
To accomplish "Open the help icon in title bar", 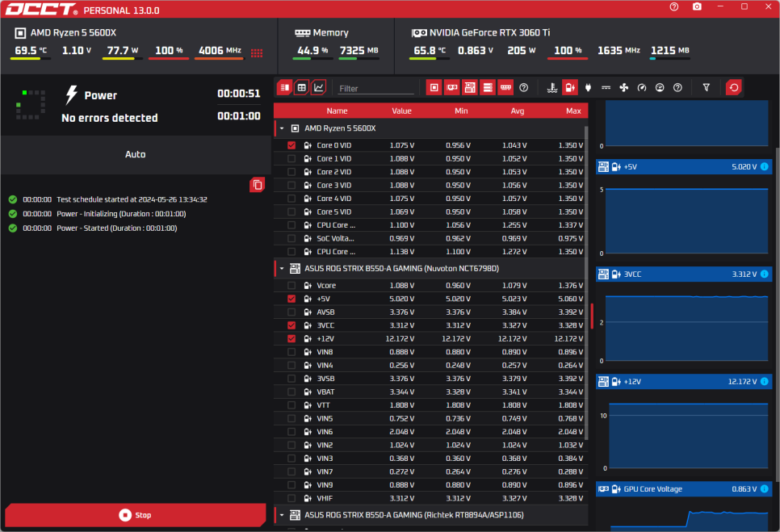I will [x=674, y=7].
